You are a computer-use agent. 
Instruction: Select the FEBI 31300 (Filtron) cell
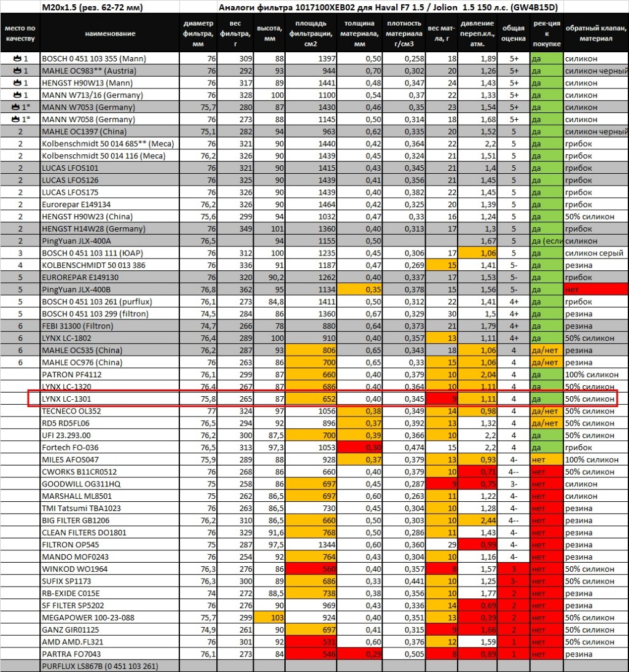tap(110, 326)
